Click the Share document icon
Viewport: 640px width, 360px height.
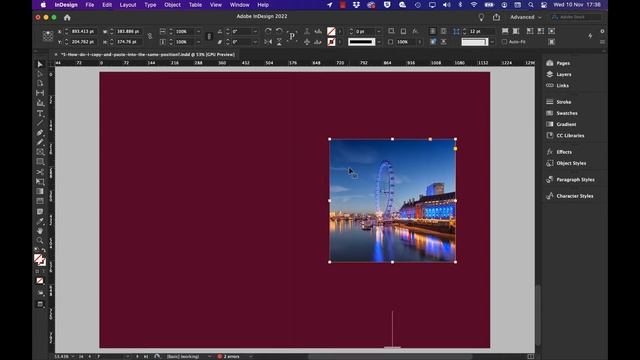(496, 17)
